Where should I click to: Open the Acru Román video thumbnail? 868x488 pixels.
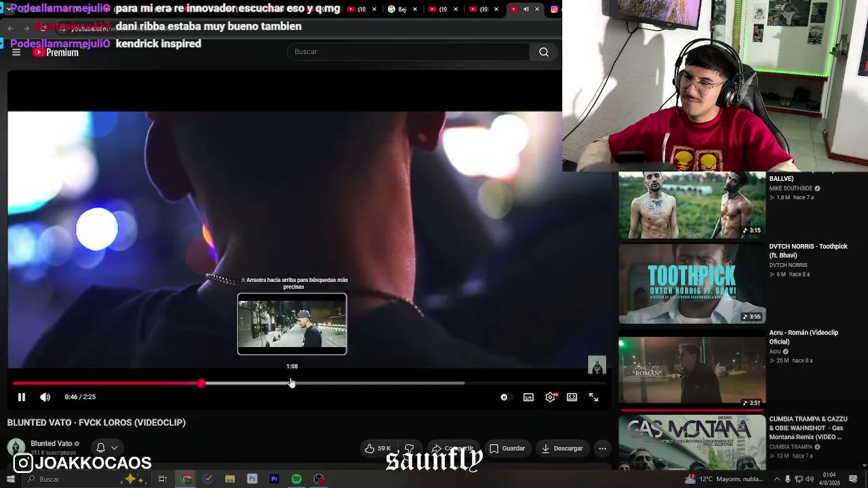pos(692,370)
